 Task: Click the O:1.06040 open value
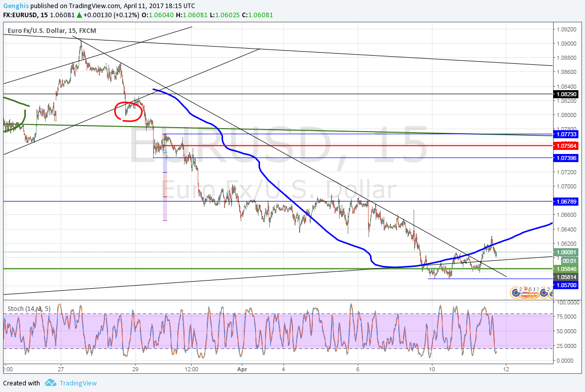click(x=158, y=15)
